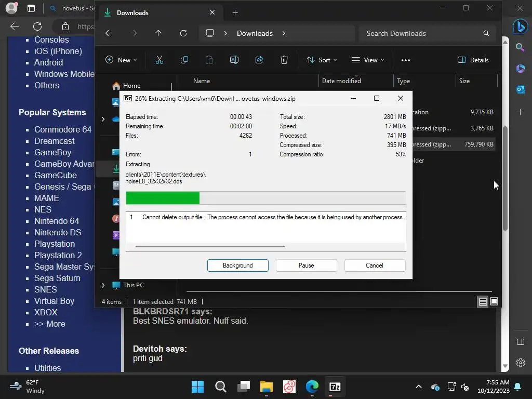Open File Explorer from taskbar
Image resolution: width=532 pixels, height=399 pixels.
[x=267, y=387]
